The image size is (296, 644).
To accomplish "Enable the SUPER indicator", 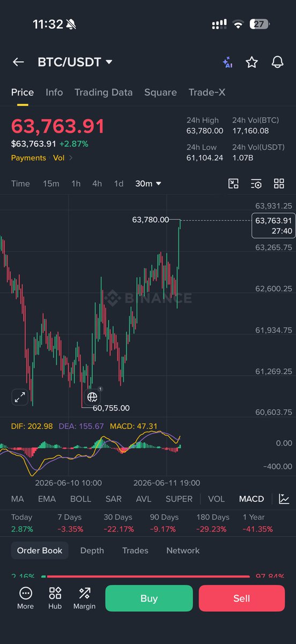I will 179,499.
